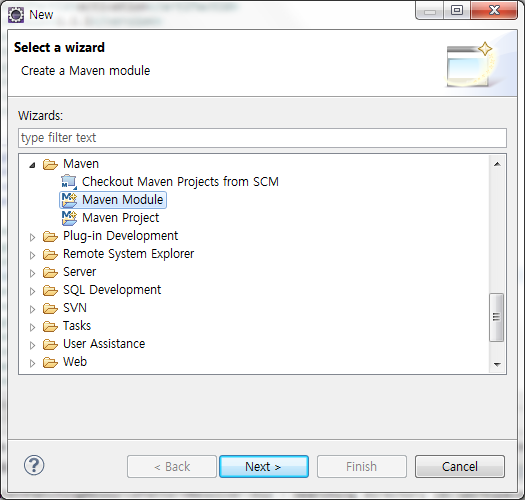The width and height of the screenshot is (525, 500).
Task: Select the Remote System Explorer label
Action: click(x=129, y=254)
